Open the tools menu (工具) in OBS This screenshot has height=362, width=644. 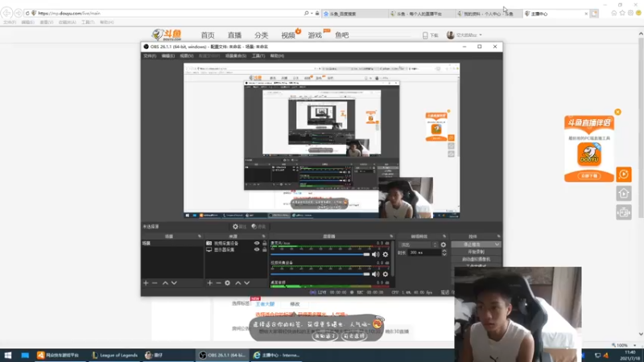(258, 56)
